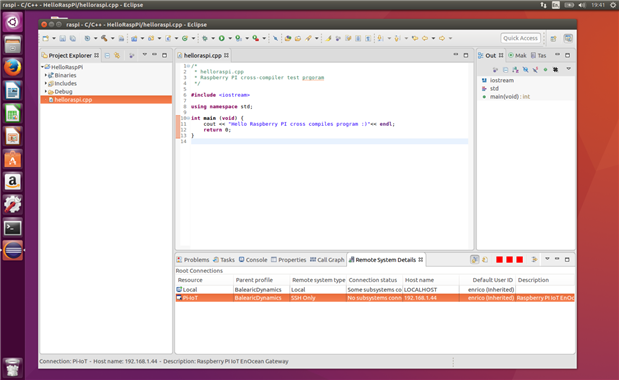Click Link with Editor icon in Project Explorer
This screenshot has height=380, width=619.
[117, 55]
